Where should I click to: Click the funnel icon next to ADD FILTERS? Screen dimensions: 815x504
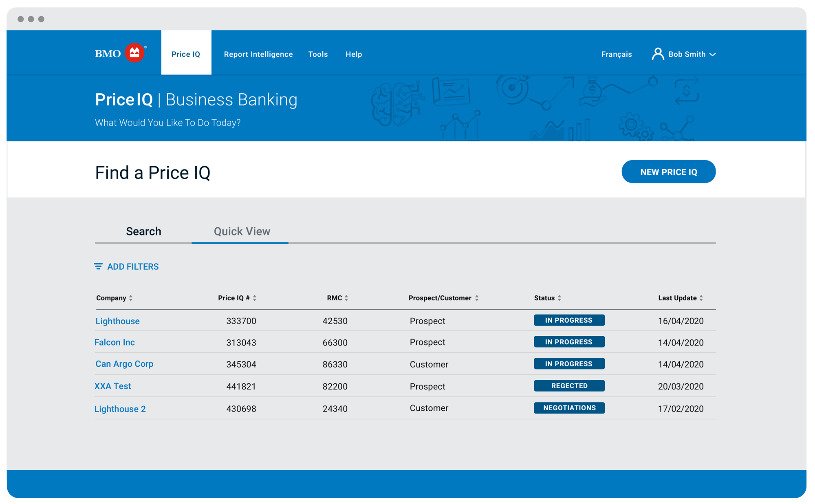pos(99,266)
